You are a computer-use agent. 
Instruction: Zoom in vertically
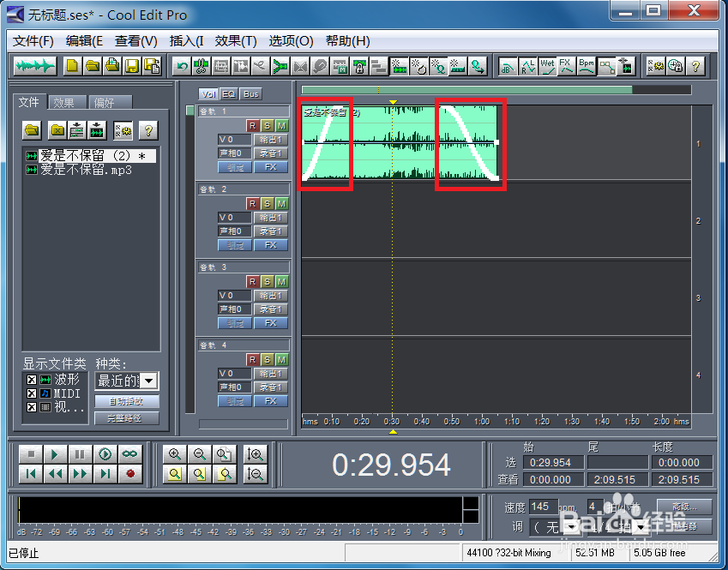tap(255, 454)
